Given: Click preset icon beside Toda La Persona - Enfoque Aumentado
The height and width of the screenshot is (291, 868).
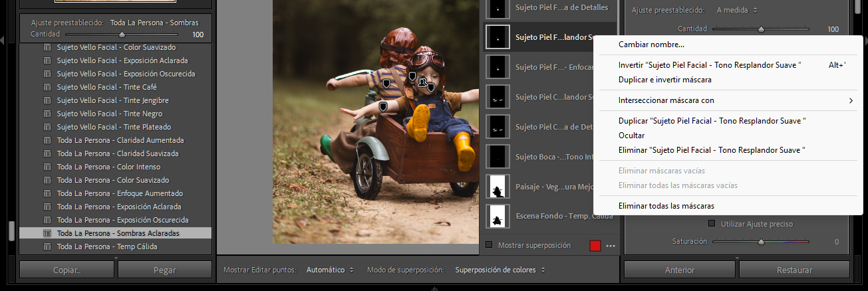Looking at the screenshot, I should pyautogui.click(x=47, y=193).
